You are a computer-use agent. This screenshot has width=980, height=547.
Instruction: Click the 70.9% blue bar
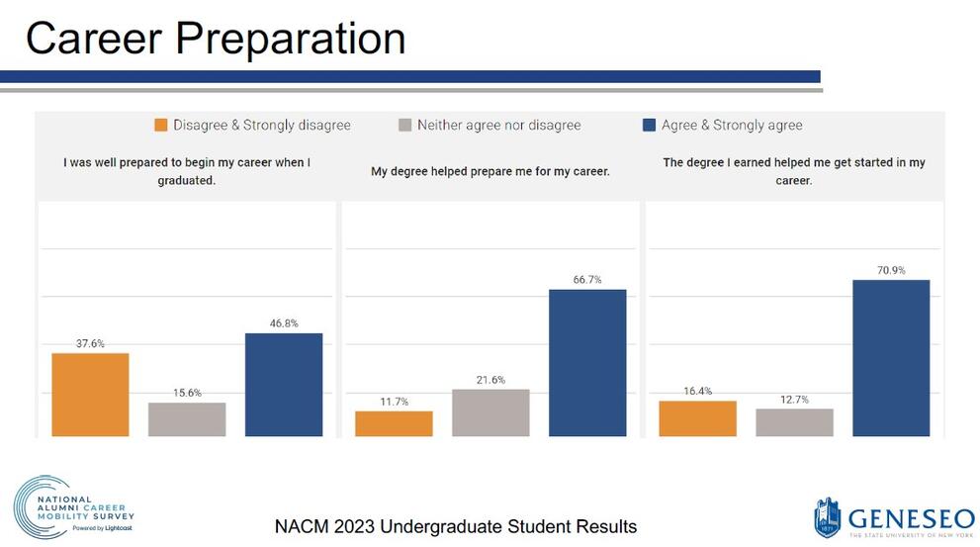point(891,357)
